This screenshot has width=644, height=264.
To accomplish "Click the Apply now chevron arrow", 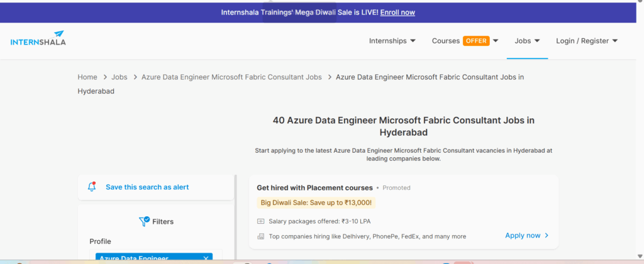I will [547, 235].
